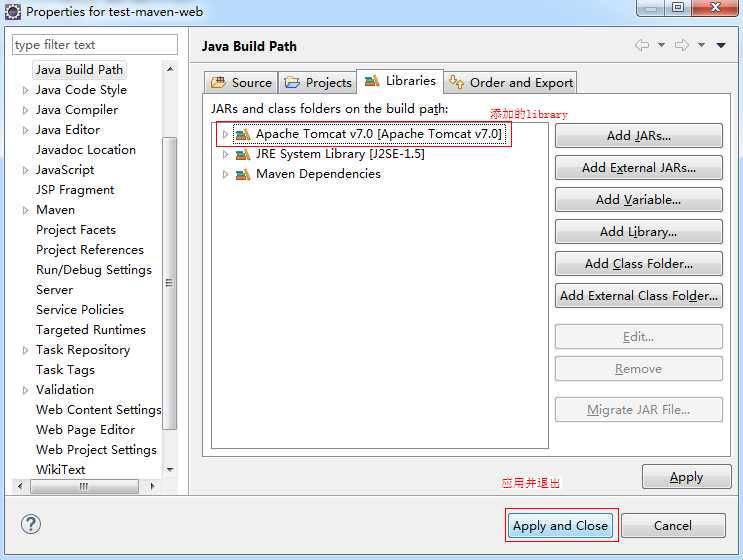Click the help question mark icon

[31, 524]
